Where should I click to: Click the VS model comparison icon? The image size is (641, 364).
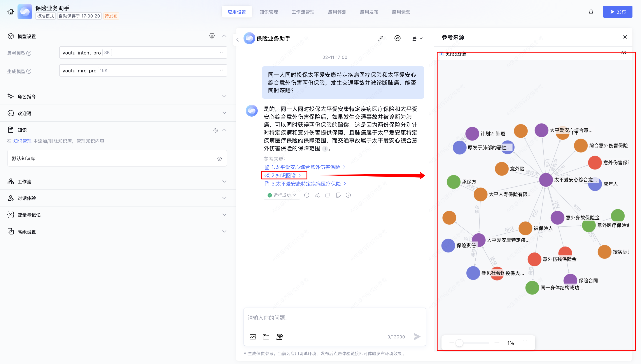coord(397,38)
